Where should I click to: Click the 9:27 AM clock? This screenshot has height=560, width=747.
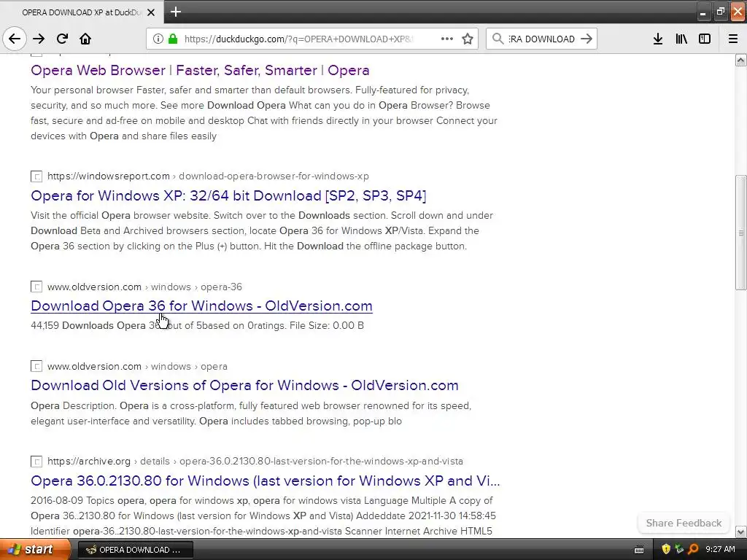point(720,550)
